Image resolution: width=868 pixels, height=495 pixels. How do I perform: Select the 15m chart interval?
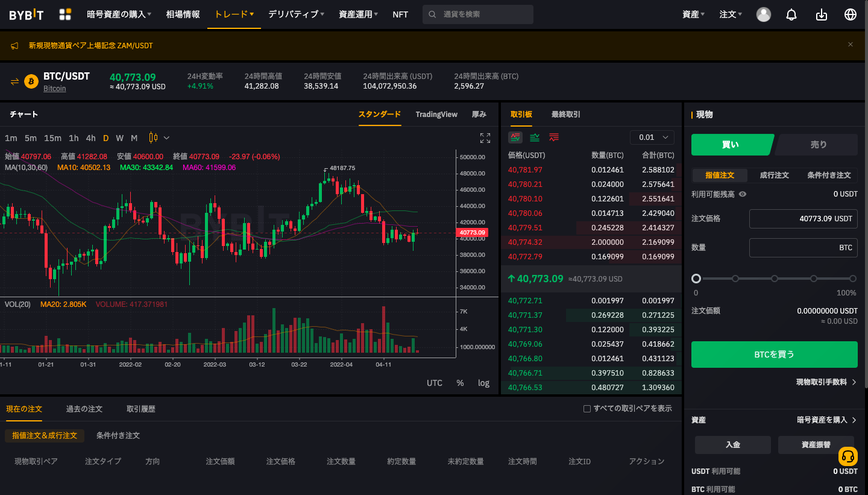click(52, 138)
